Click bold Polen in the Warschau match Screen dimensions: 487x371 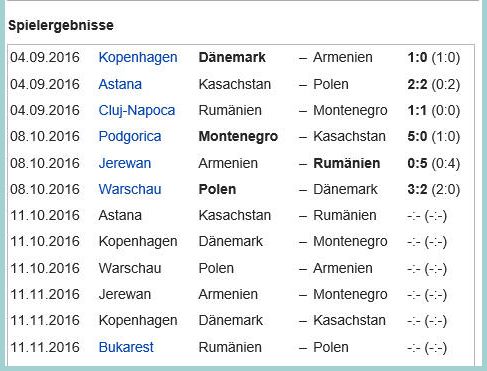click(x=217, y=189)
